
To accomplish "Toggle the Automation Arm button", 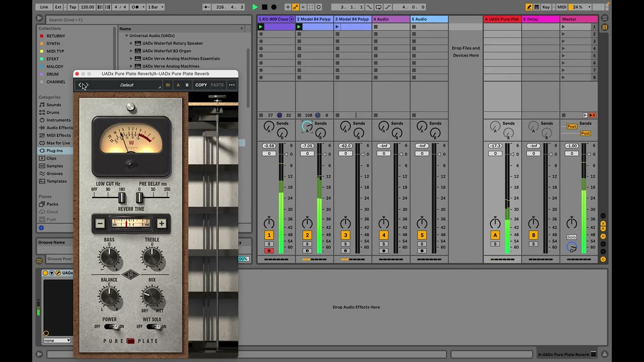I will click(296, 7).
